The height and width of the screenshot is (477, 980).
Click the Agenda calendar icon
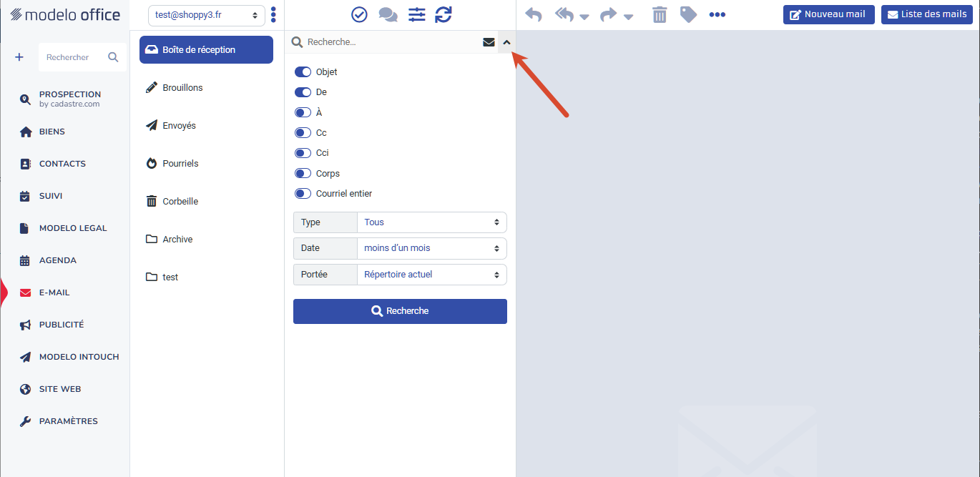click(x=25, y=260)
